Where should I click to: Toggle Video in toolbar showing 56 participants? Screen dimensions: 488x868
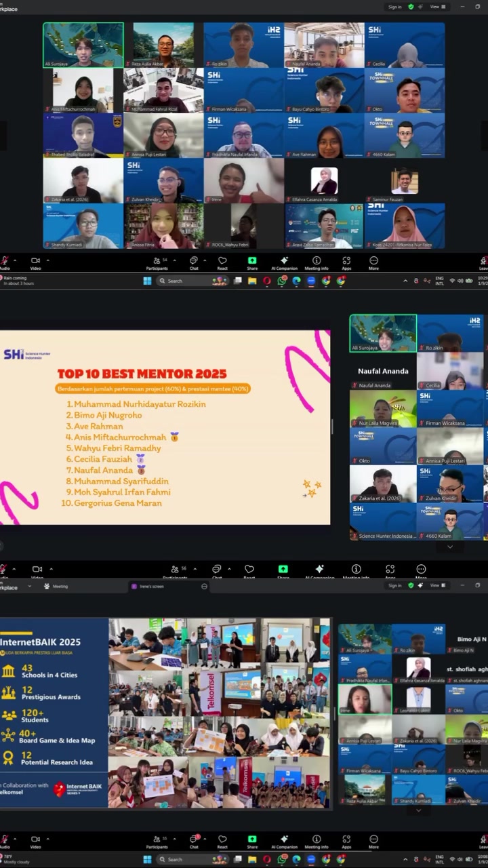37,572
